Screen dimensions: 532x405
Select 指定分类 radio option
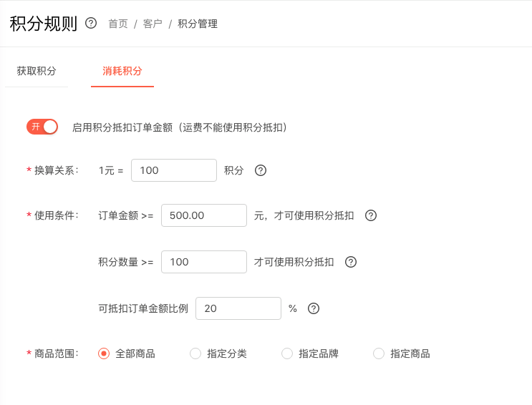(195, 353)
